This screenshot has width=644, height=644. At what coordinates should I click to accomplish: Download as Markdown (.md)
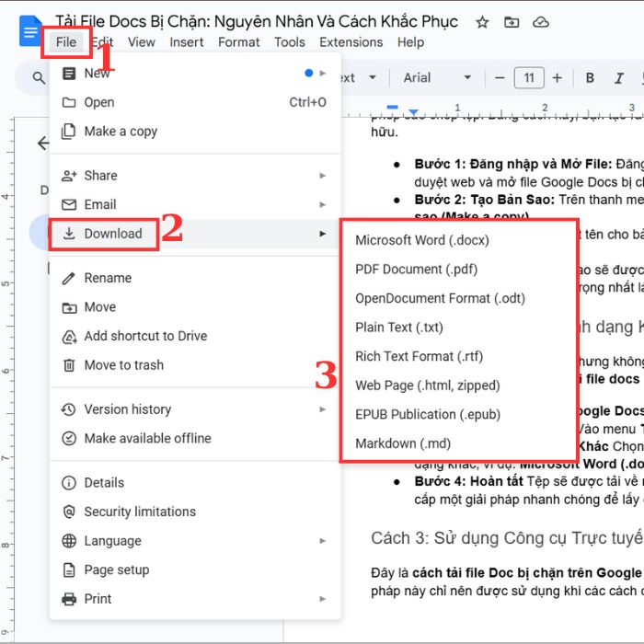[x=459, y=443]
